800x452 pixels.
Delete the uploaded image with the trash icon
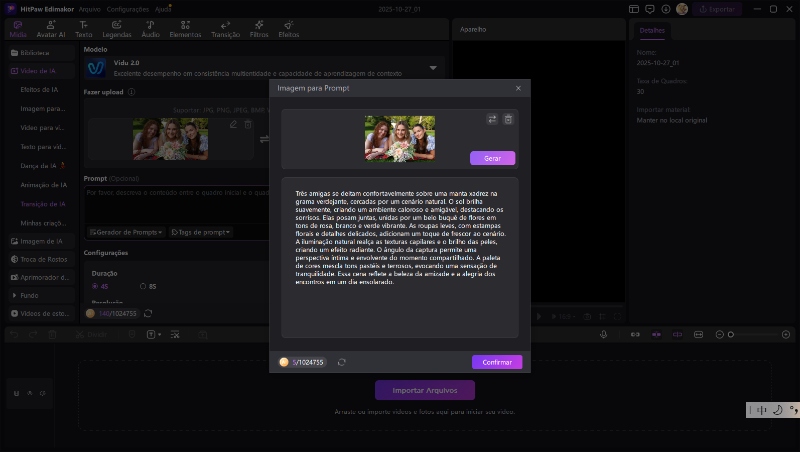pyautogui.click(x=508, y=119)
